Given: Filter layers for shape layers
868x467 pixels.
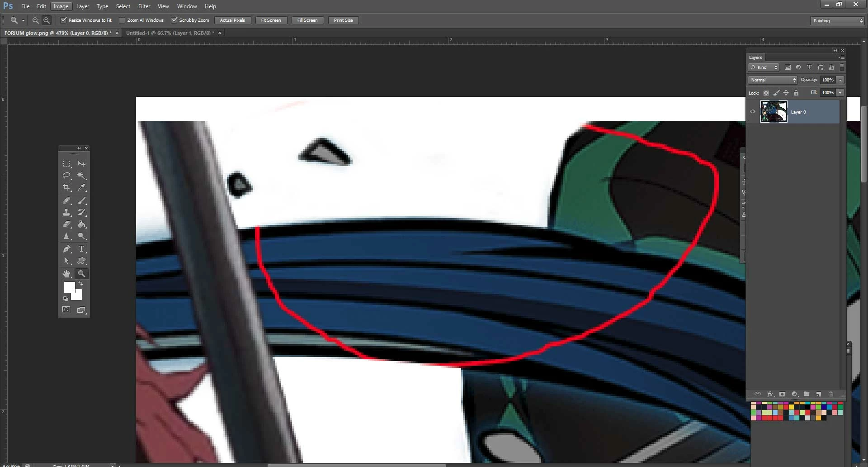Looking at the screenshot, I should (x=820, y=67).
